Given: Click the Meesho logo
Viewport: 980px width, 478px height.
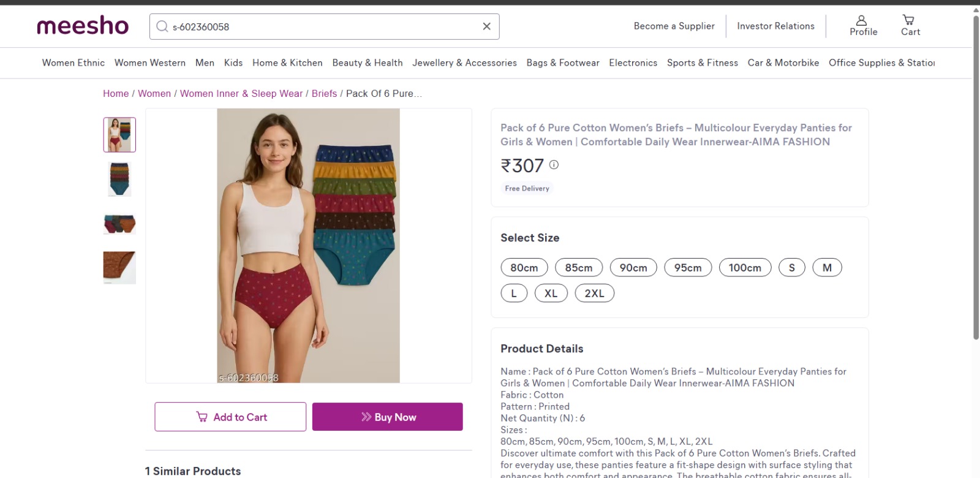Looking at the screenshot, I should click(x=83, y=26).
